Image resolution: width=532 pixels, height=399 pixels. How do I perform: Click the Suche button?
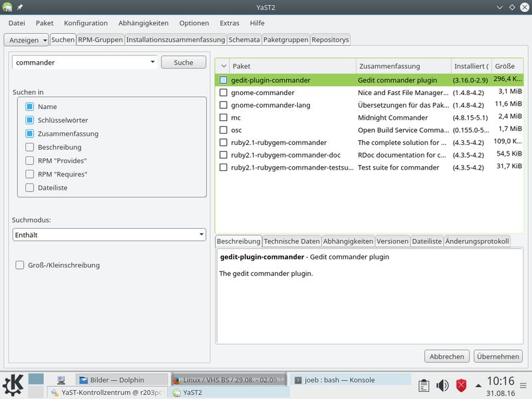184,63
